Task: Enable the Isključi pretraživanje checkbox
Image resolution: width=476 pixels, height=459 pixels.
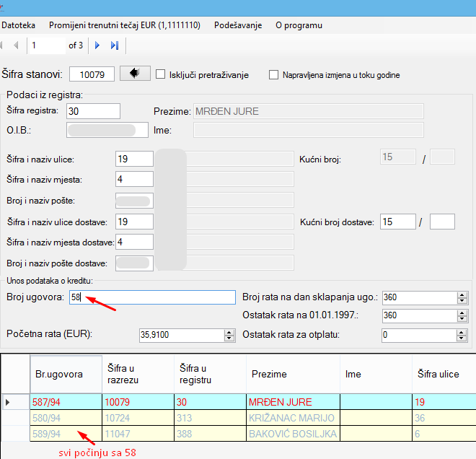Action: [x=161, y=74]
